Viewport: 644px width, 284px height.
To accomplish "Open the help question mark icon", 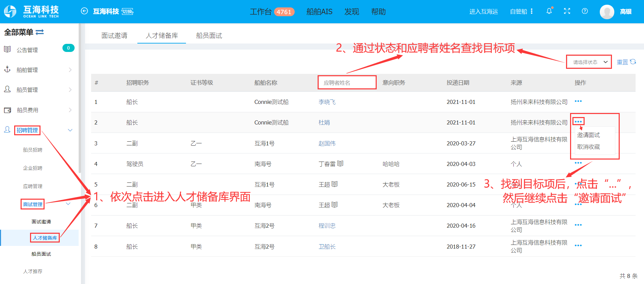I will tap(585, 11).
